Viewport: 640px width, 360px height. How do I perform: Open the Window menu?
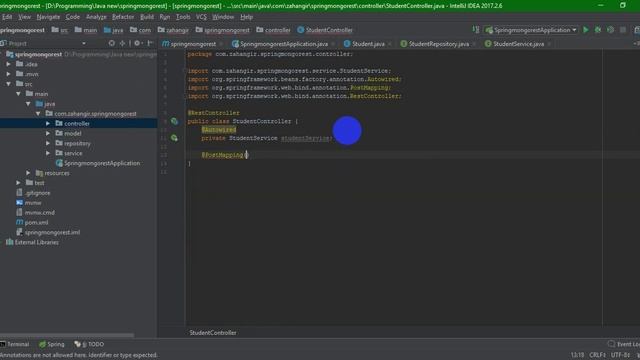pos(223,17)
